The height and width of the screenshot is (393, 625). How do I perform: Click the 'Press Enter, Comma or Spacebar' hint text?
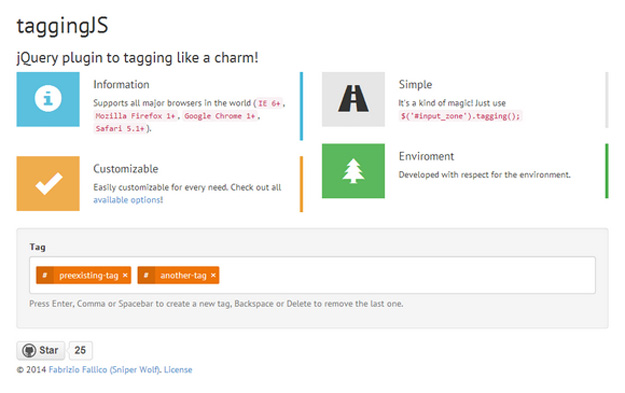[x=216, y=304]
